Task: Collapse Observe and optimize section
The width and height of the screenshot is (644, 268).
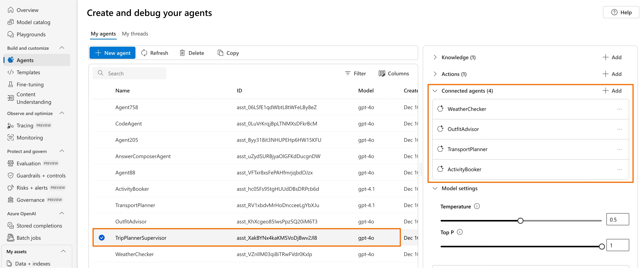Action: coord(62,113)
